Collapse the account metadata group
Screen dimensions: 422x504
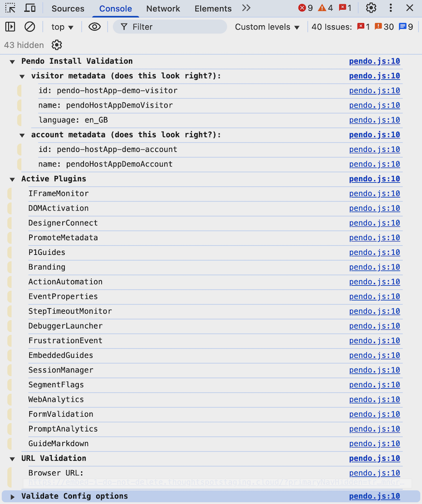pos(22,136)
